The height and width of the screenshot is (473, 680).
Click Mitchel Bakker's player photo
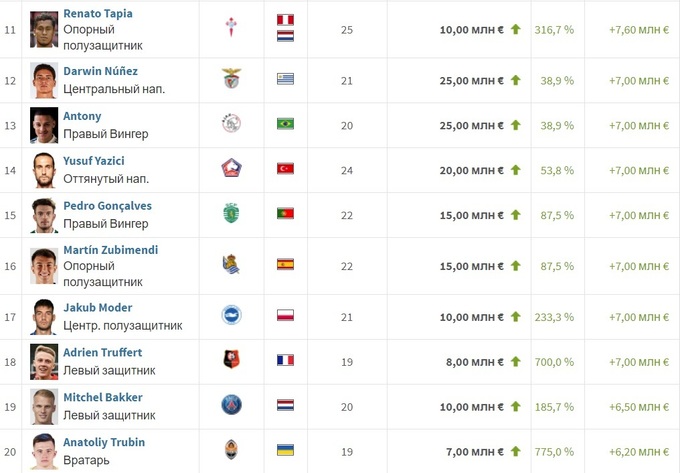(44, 405)
